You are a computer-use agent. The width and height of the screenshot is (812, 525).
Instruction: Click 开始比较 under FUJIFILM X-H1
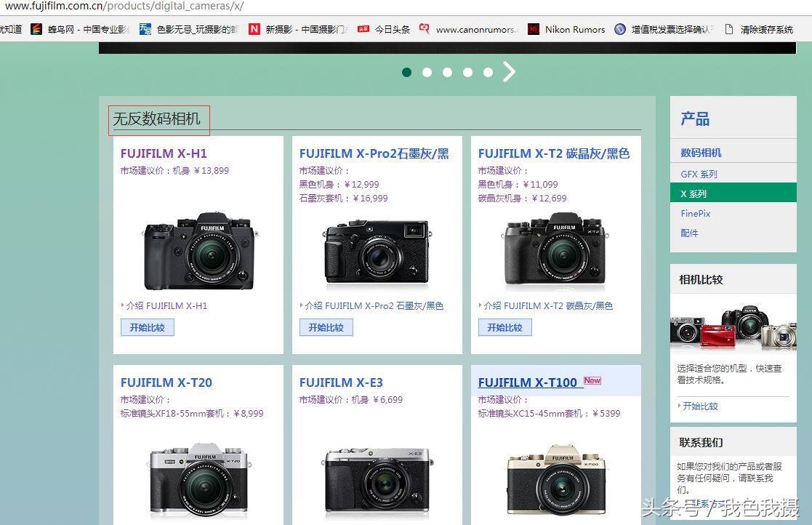(147, 326)
